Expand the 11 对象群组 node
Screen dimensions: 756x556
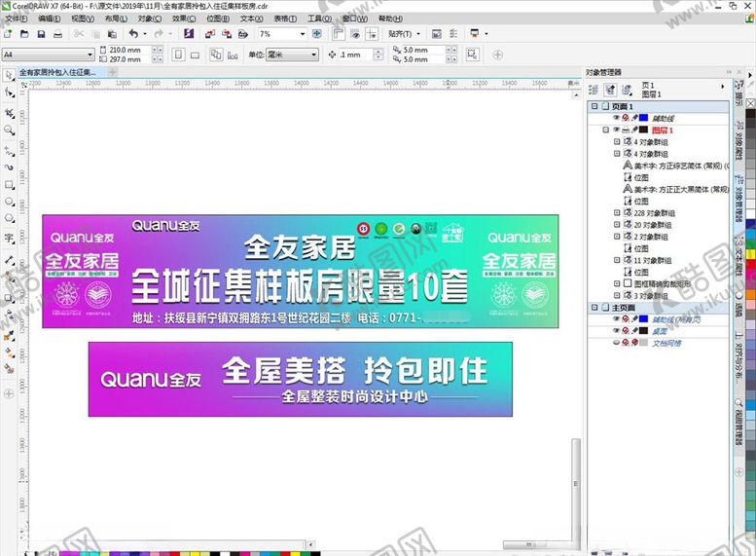(617, 260)
